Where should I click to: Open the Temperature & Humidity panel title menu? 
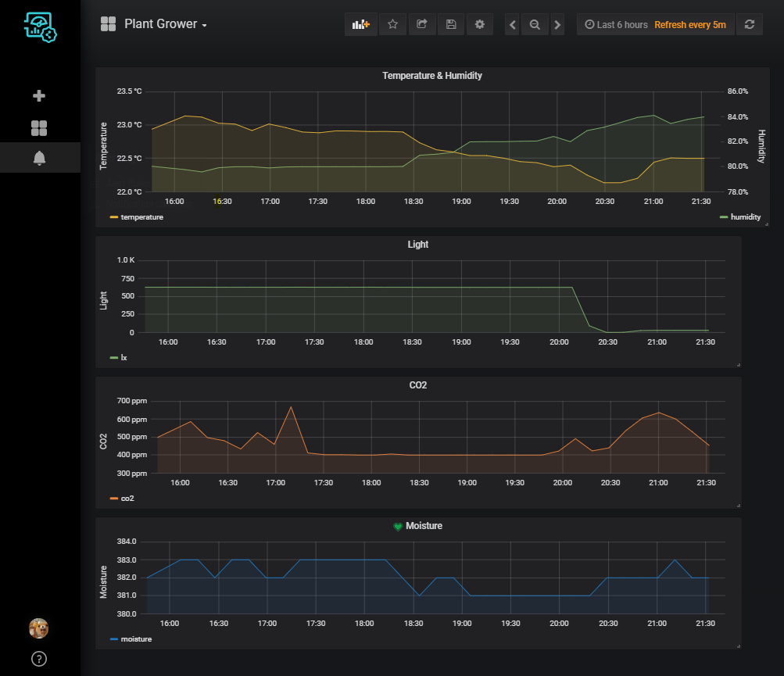(431, 76)
